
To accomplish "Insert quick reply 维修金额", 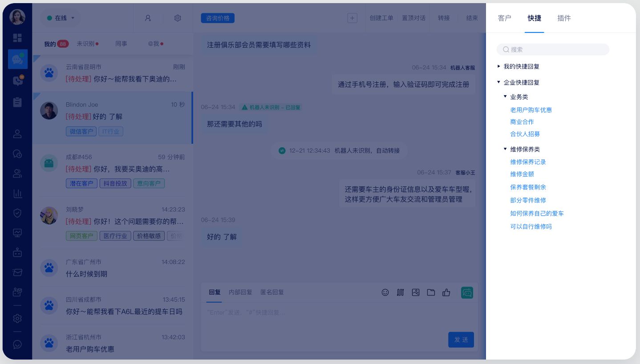I will (x=522, y=174).
